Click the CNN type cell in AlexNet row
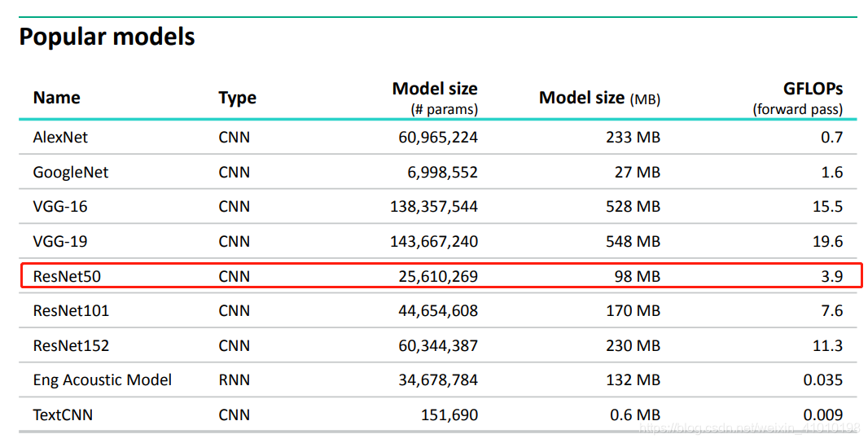The height and width of the screenshot is (443, 868). [x=235, y=137]
